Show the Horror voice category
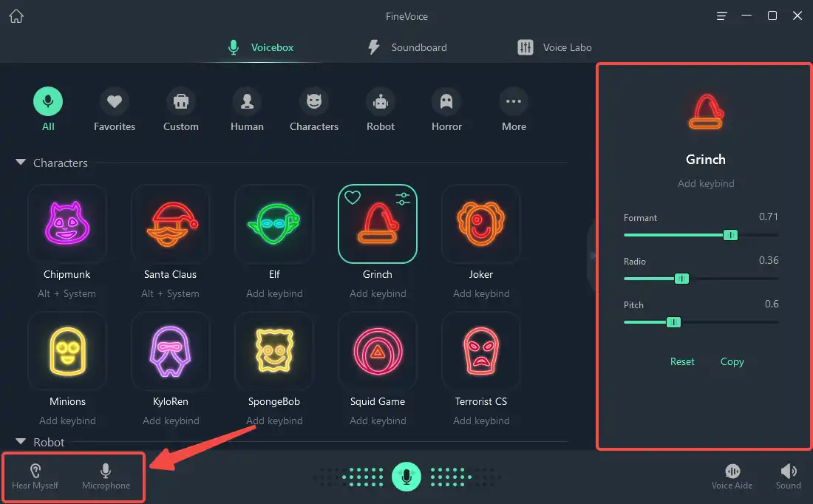This screenshot has height=504, width=813. pyautogui.click(x=446, y=109)
